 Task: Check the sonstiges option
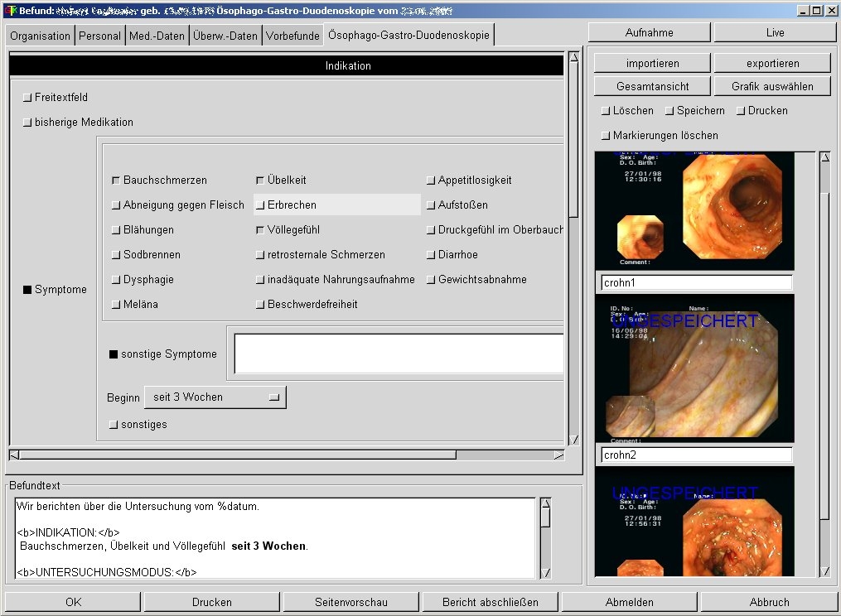point(114,425)
